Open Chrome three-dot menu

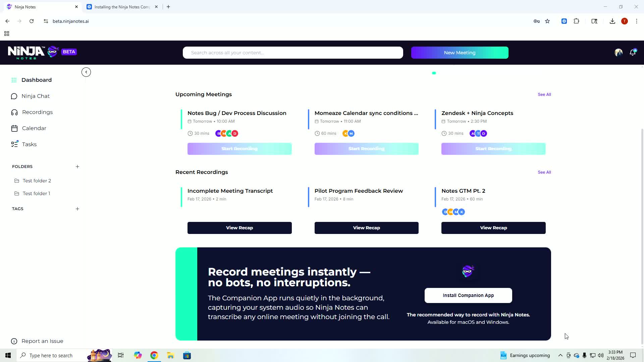(x=637, y=21)
